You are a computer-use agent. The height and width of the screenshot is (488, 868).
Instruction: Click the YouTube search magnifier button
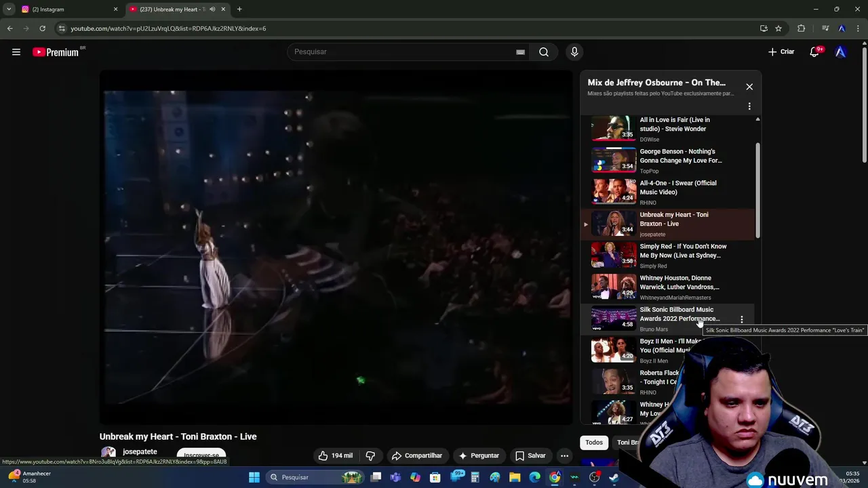pyautogui.click(x=544, y=52)
